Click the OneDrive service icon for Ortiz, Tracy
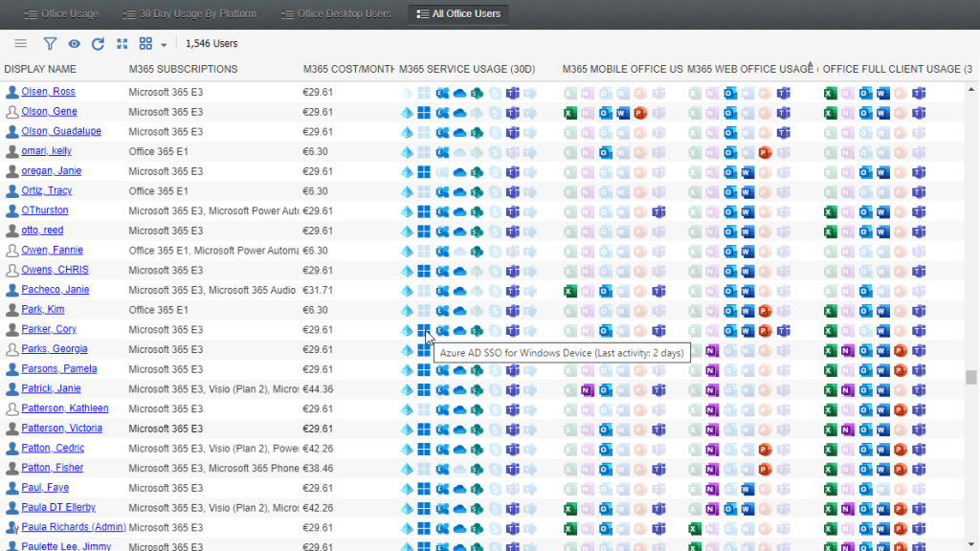This screenshot has height=551, width=980. pos(459,192)
